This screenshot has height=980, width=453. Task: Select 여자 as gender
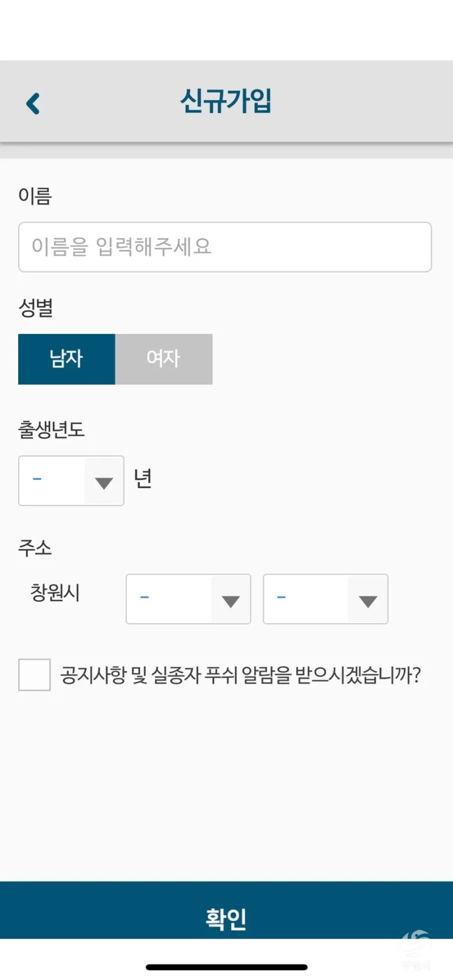click(x=164, y=359)
